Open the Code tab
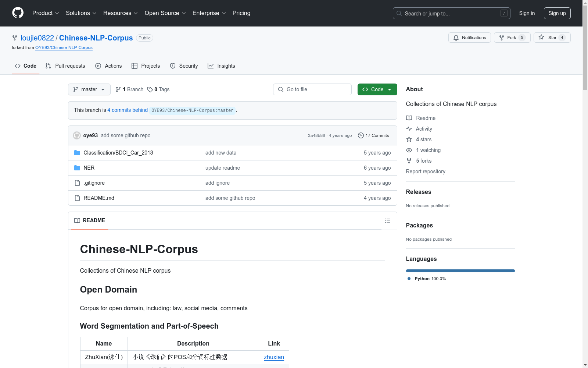The width and height of the screenshot is (588, 368). click(26, 66)
